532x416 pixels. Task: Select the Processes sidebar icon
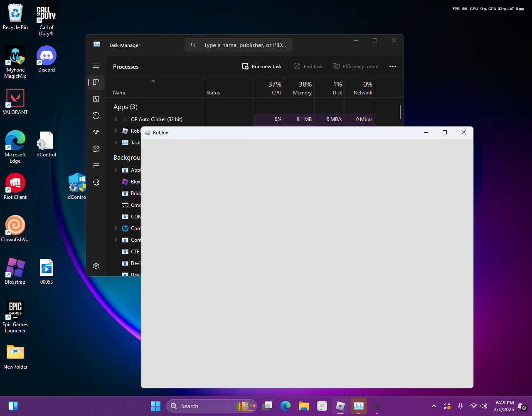click(96, 82)
